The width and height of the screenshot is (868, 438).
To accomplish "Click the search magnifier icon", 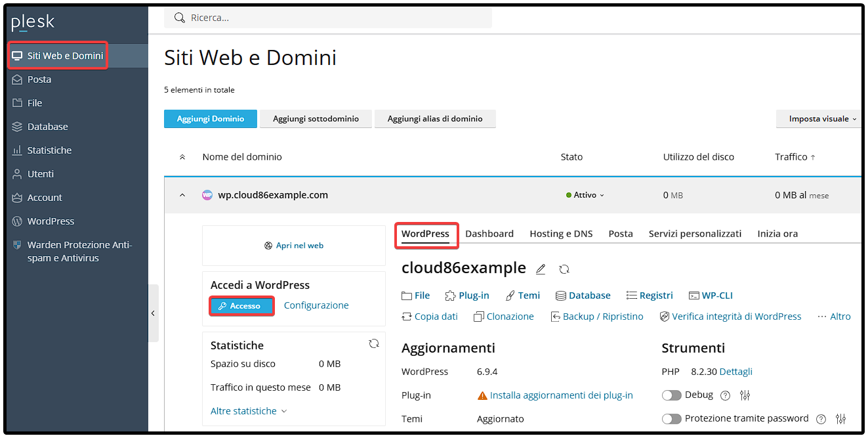I will 179,18.
